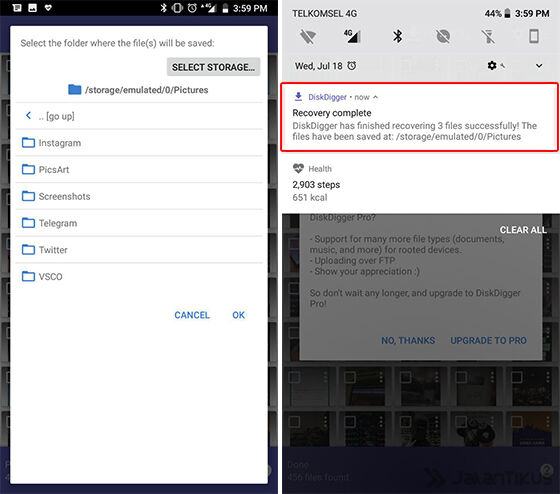This screenshot has height=494, width=560.
Task: Open settings via the gear icon
Action: point(492,66)
